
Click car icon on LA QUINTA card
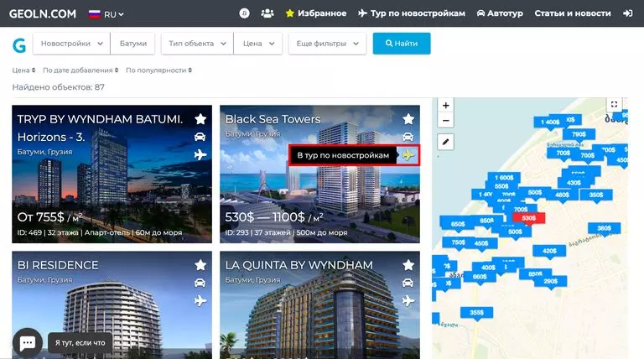[408, 283]
